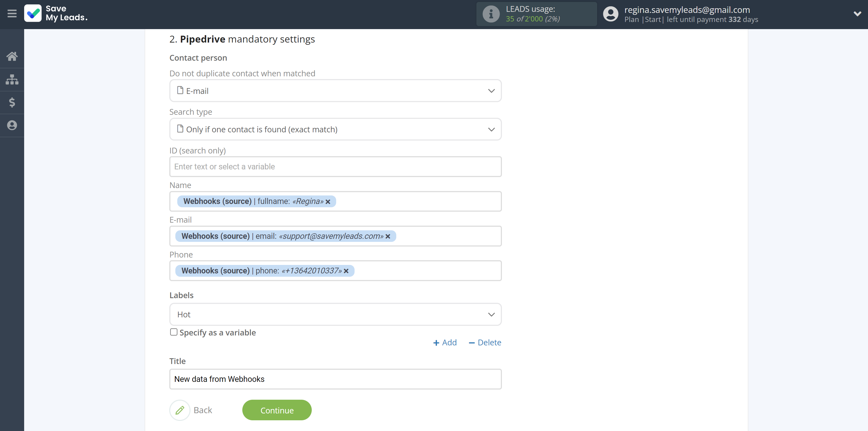Viewport: 868px width, 431px height.
Task: Click the LEADS usage 35 of 2'000 text
Action: (x=532, y=19)
